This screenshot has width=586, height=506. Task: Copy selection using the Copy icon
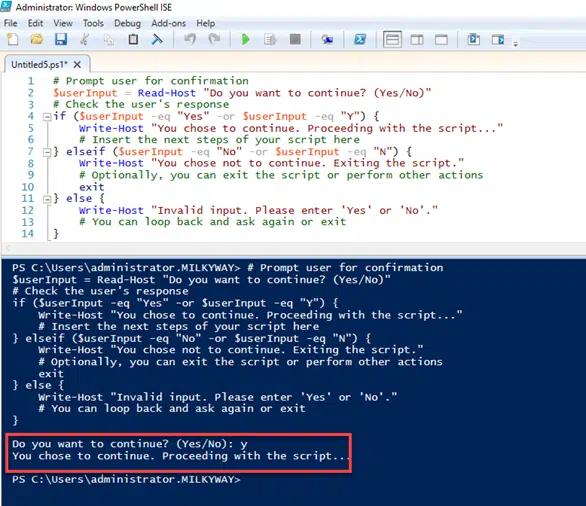click(109, 39)
